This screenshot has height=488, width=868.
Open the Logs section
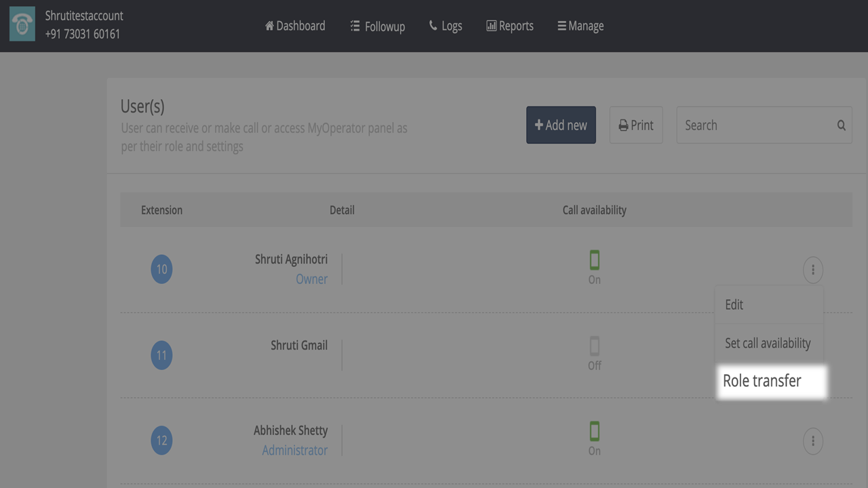446,26
